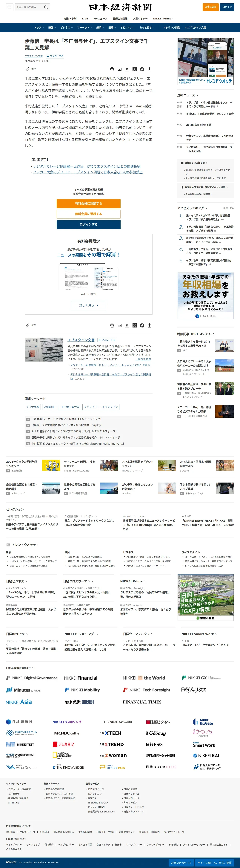Expand the 国際 navigation dropdown
240x868 pixels.
point(112,28)
